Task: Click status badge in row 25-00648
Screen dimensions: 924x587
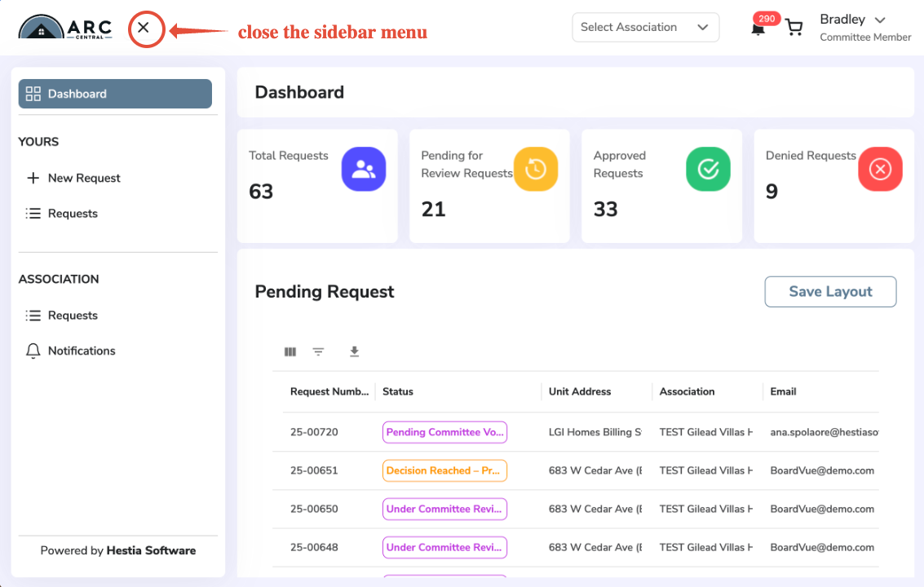Action: point(445,547)
